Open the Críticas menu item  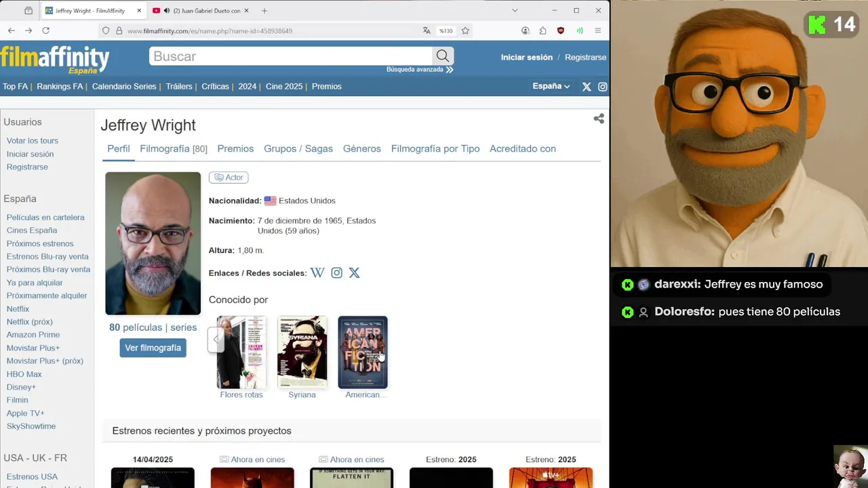coord(215,86)
